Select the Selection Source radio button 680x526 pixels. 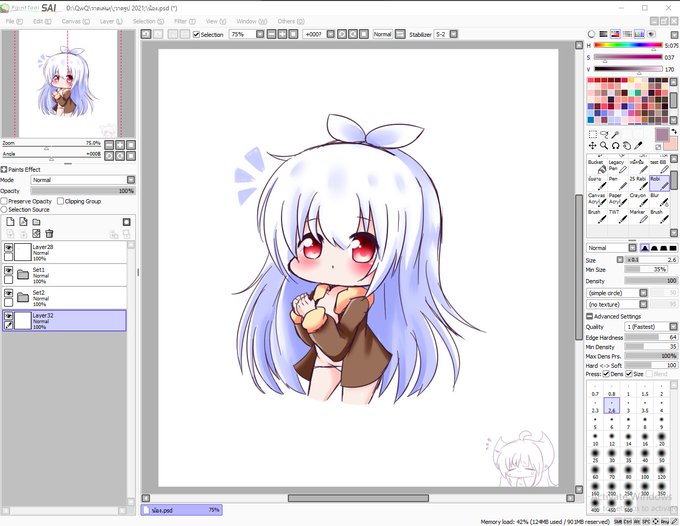tap(4, 209)
